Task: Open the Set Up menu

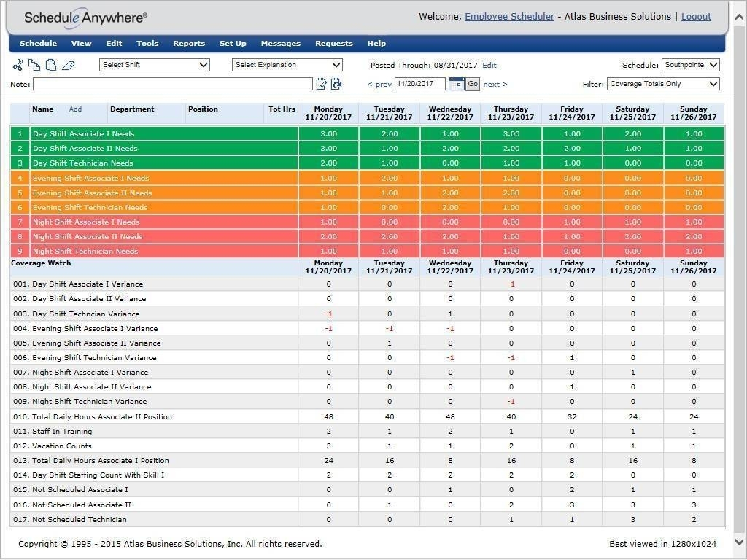Action: coord(233,44)
